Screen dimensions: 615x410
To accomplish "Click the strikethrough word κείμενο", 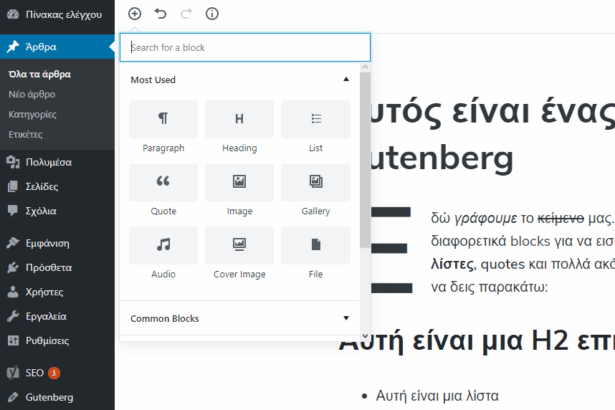I will tap(560, 218).
